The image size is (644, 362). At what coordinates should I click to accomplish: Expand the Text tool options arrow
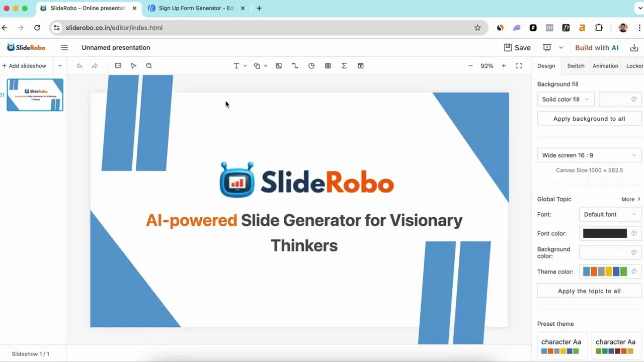pos(245,66)
